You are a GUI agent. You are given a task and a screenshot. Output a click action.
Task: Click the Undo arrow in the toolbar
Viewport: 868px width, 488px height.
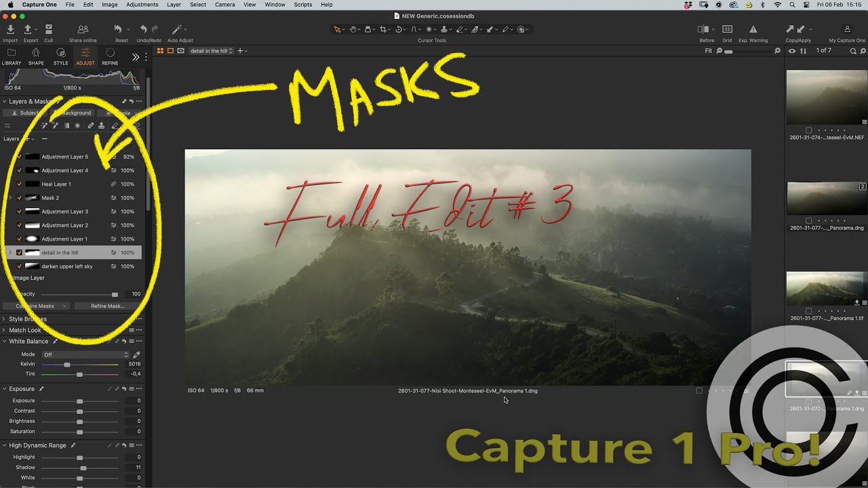click(x=143, y=30)
